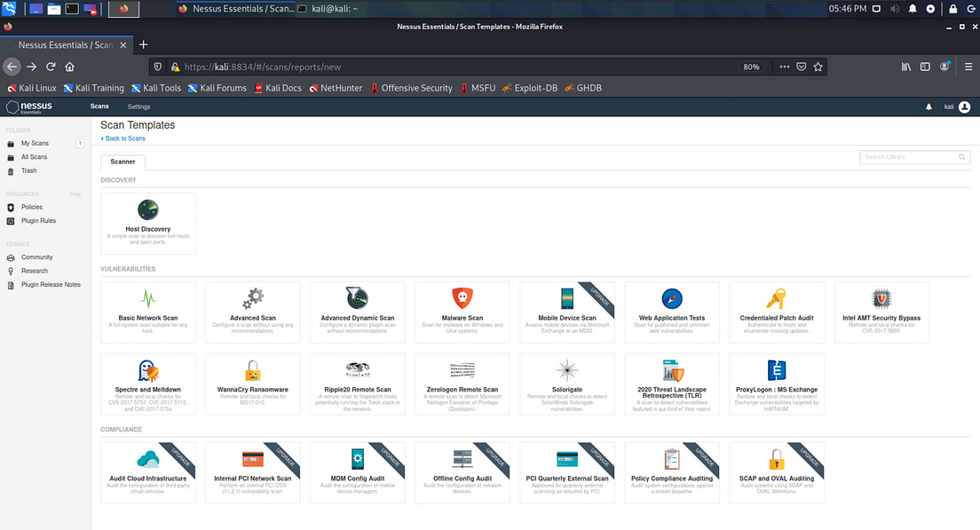Click the Firefox back arrow

pos(12,67)
